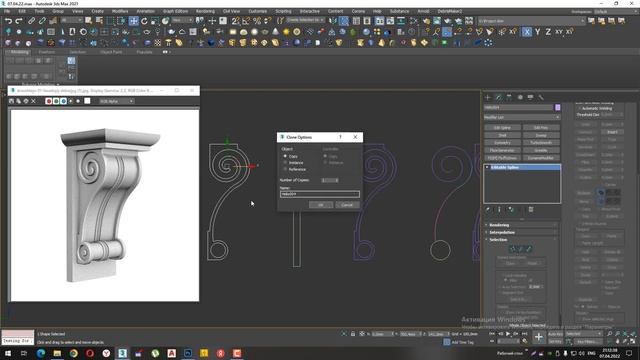640x360 pixels.
Task: Select Copy radio under Object
Action: coord(285,156)
